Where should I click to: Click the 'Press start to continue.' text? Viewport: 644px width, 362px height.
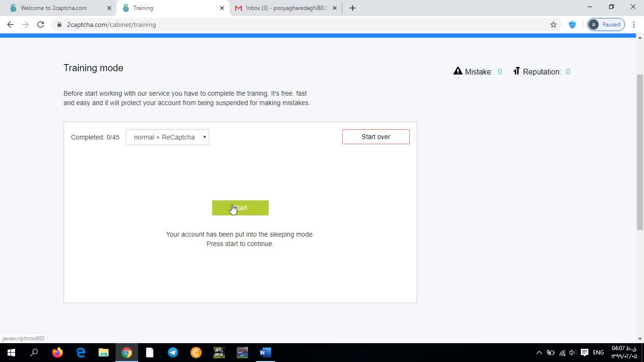(x=240, y=244)
